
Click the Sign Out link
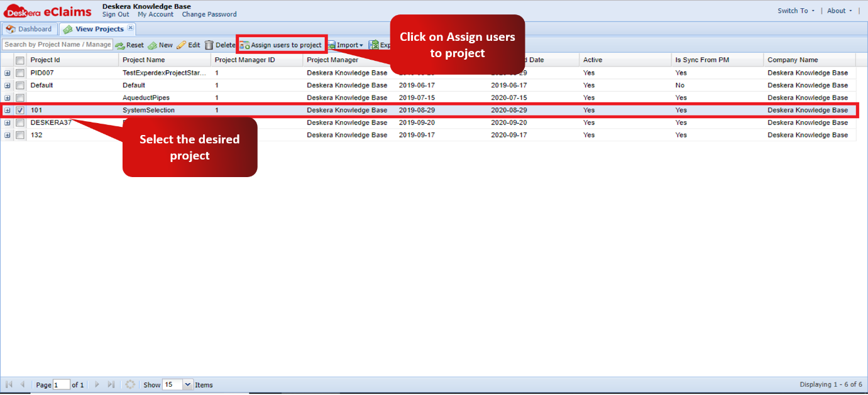point(116,14)
